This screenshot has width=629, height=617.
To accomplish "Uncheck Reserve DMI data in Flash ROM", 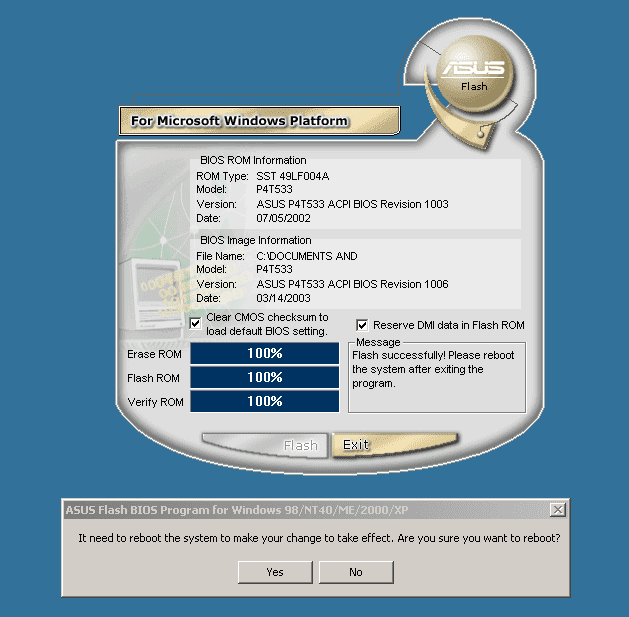I will [362, 325].
